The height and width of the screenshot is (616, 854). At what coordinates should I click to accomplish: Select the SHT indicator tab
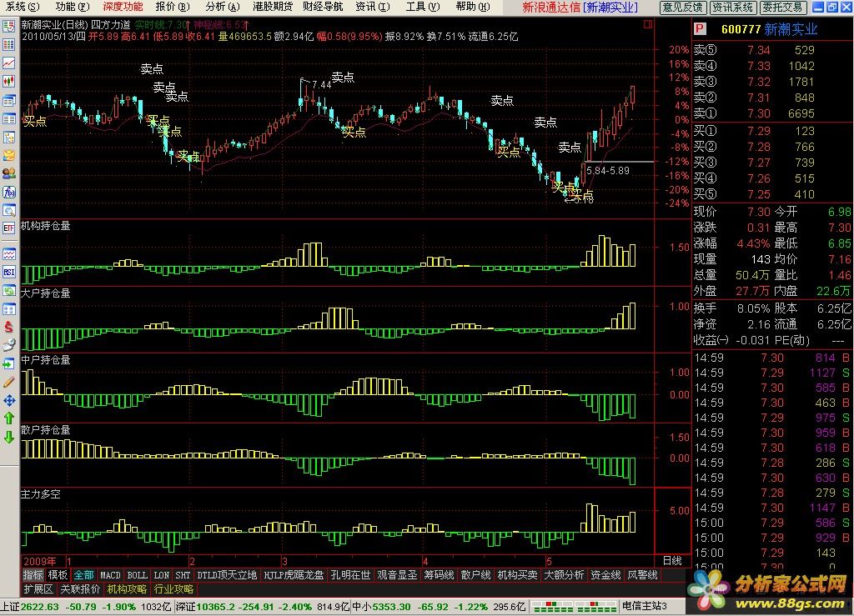(x=183, y=574)
